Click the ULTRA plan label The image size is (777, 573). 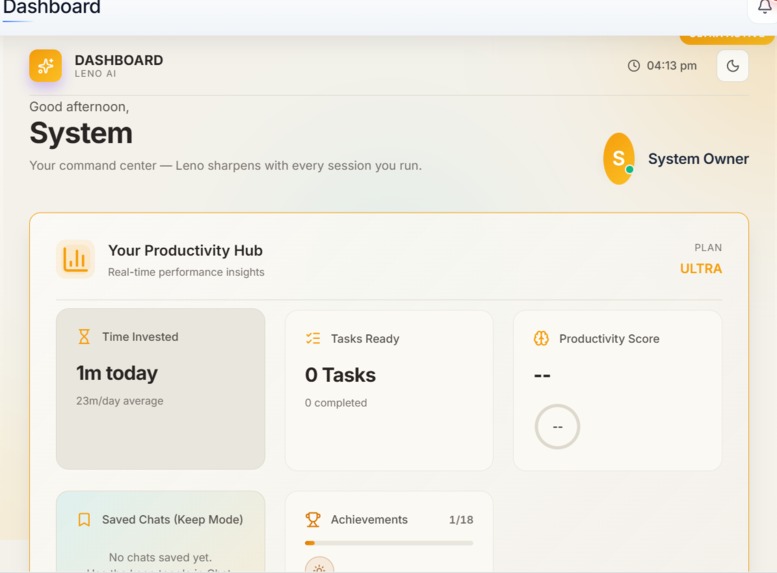701,269
